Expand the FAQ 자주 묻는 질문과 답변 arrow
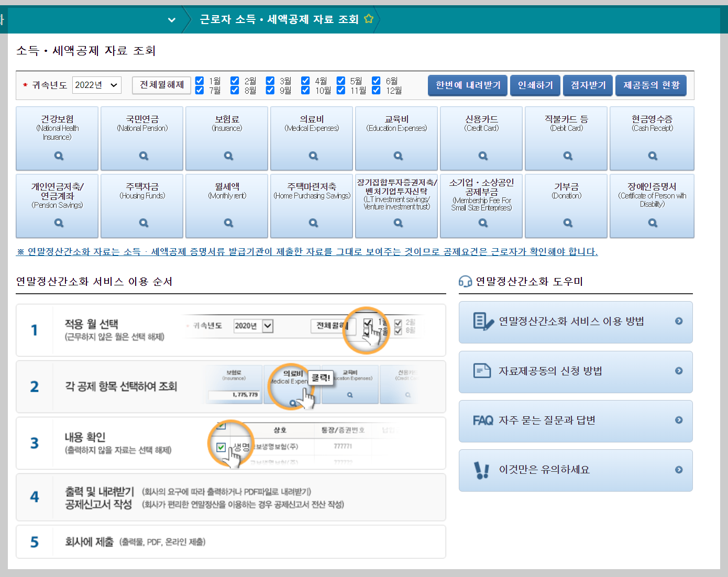728x577 pixels. [x=679, y=420]
